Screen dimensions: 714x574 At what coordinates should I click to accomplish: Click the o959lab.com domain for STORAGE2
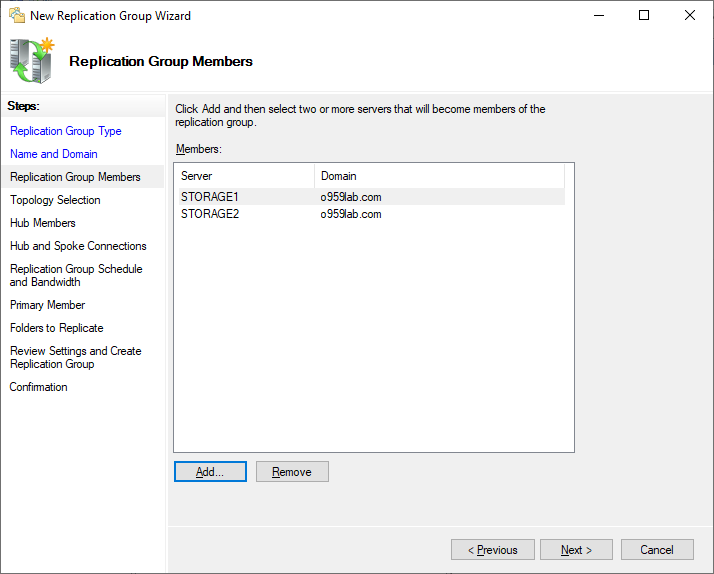pos(351,214)
